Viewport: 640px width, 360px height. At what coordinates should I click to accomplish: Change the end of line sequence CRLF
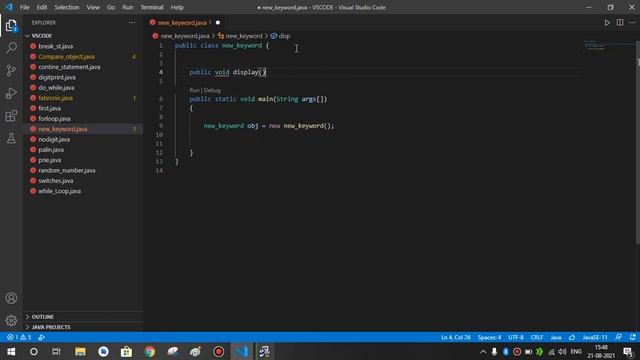pos(537,337)
